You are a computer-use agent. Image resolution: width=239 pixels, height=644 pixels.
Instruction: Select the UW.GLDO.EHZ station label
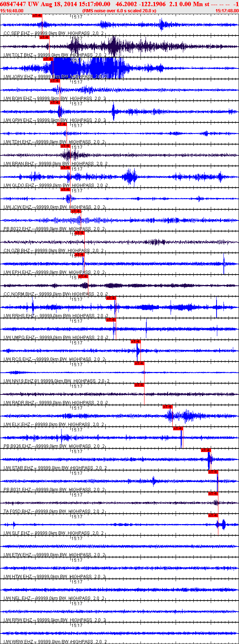coord(19,185)
